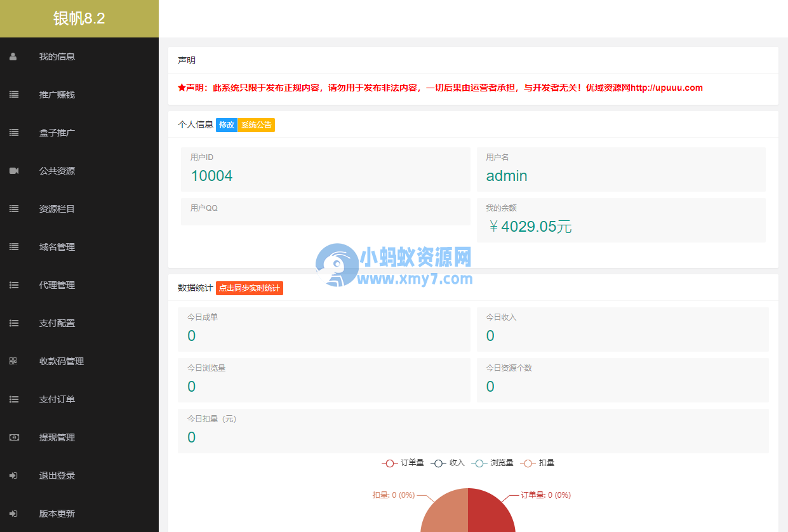Screen dimensions: 788x532
Task: Click the camera icon beside 公共资源
Action: click(13, 171)
